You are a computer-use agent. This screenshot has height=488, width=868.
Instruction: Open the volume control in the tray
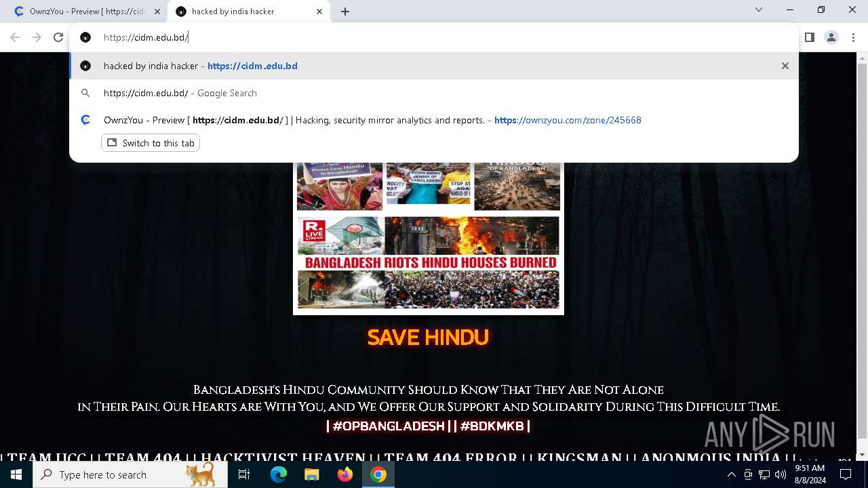click(781, 474)
